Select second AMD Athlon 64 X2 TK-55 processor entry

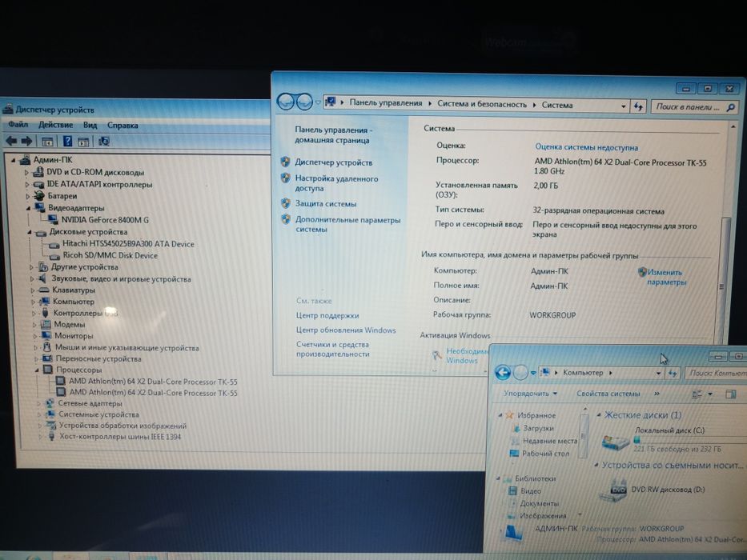click(x=154, y=393)
